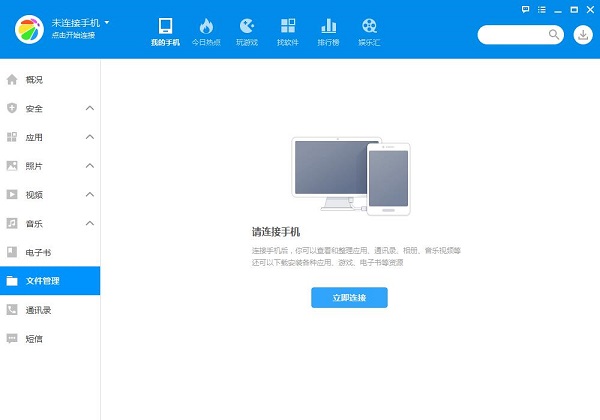Image resolution: width=600 pixels, height=420 pixels.
Task: Select 通讯录 in the sidebar
Action: 38,310
